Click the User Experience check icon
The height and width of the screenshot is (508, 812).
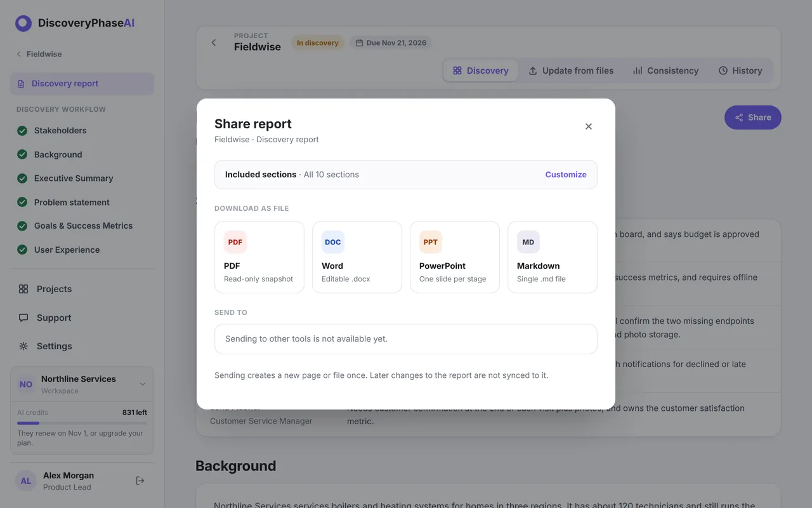(x=22, y=250)
